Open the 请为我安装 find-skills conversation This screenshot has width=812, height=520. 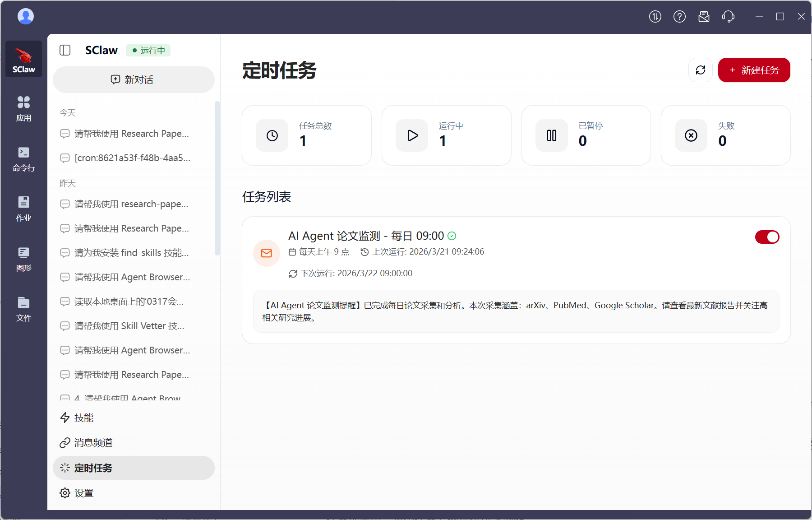point(131,253)
